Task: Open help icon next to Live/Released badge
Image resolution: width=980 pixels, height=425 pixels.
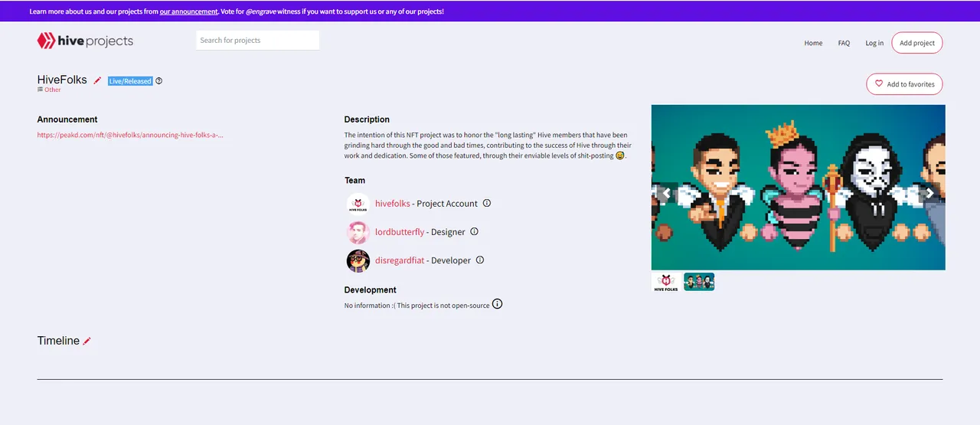Action: tap(159, 81)
